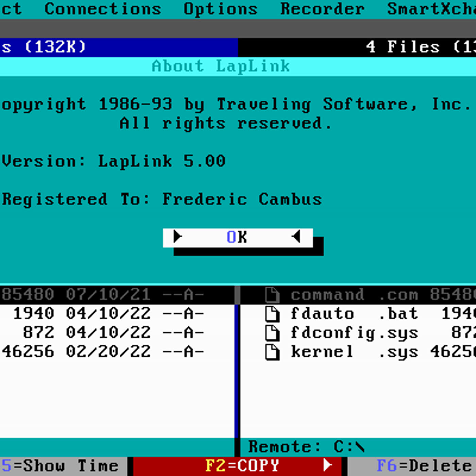Viewport: 476px width, 476px height.
Task: Select the file icon for kernel.sys
Action: 272,352
